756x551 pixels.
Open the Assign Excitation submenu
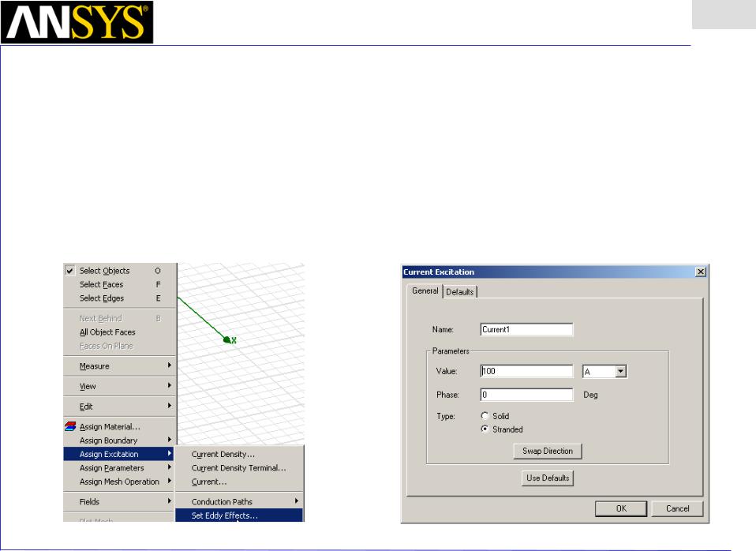(118, 454)
